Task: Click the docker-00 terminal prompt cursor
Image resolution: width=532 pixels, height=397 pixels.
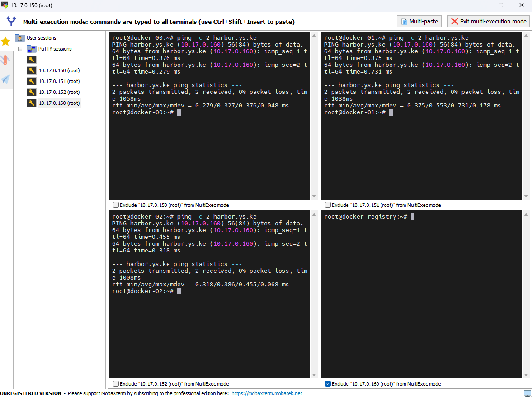Action: [179, 112]
